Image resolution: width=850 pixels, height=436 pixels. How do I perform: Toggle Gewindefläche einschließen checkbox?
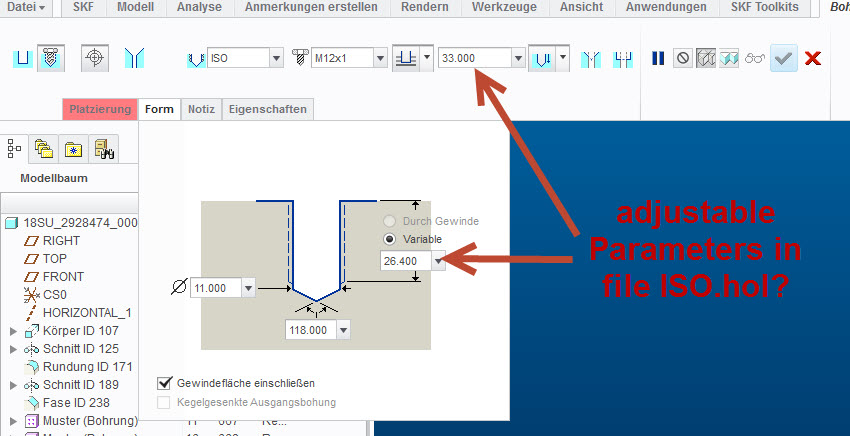coord(164,383)
